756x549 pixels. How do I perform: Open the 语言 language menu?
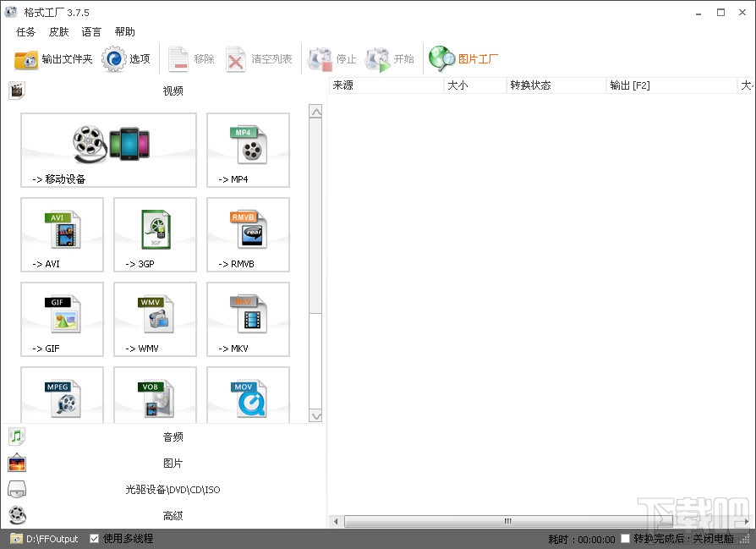(x=91, y=32)
